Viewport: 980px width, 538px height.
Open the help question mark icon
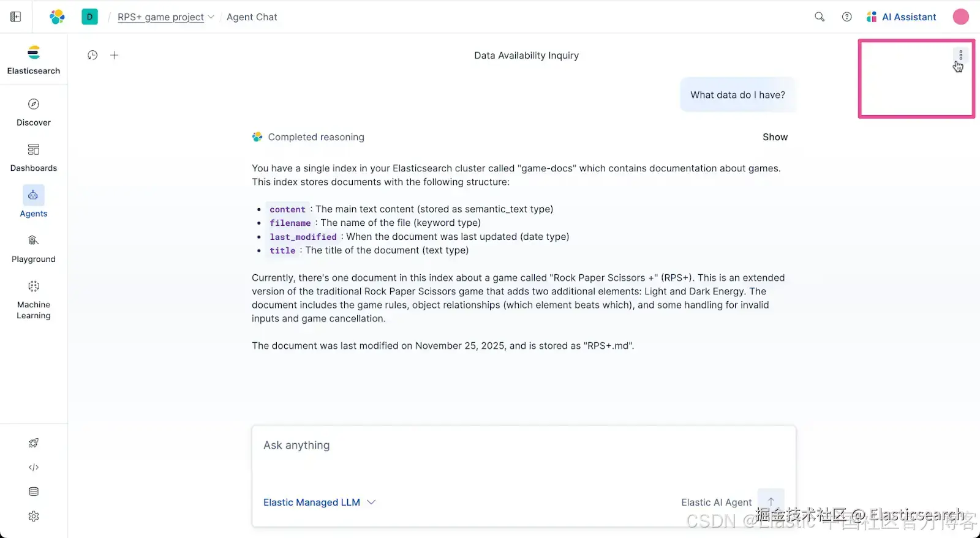(846, 17)
